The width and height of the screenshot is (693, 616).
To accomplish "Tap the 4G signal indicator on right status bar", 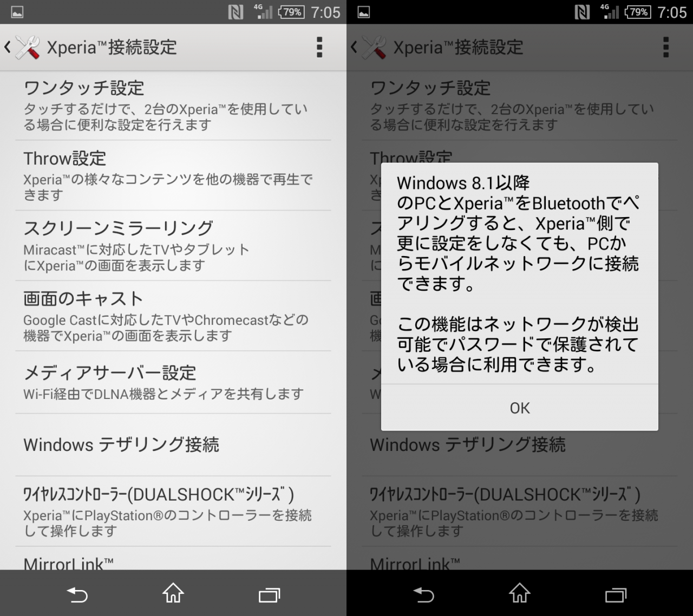I will click(610, 12).
